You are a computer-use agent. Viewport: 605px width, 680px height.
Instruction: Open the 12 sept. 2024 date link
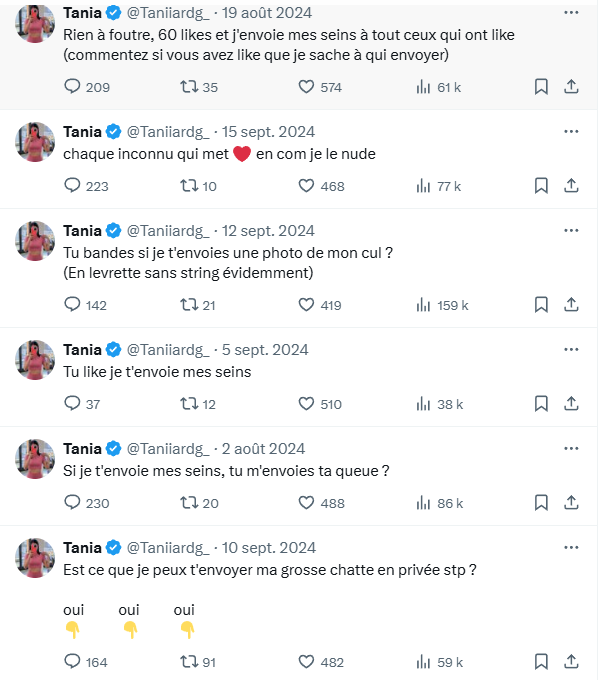(x=268, y=231)
